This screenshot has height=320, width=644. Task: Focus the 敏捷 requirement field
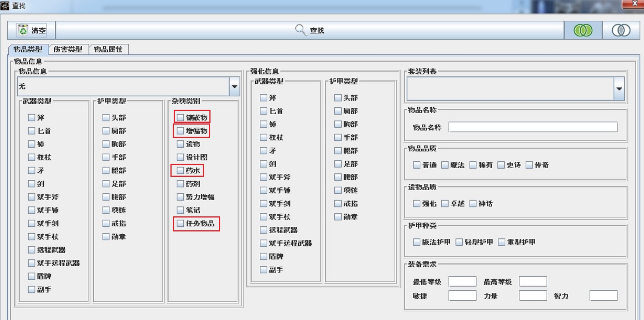[x=463, y=296]
